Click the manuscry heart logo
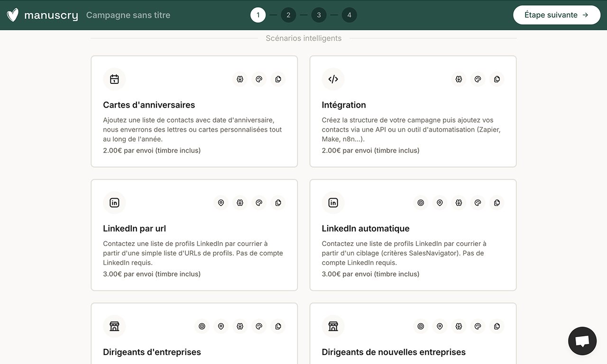Viewport: 607px width, 364px height. 12,15
